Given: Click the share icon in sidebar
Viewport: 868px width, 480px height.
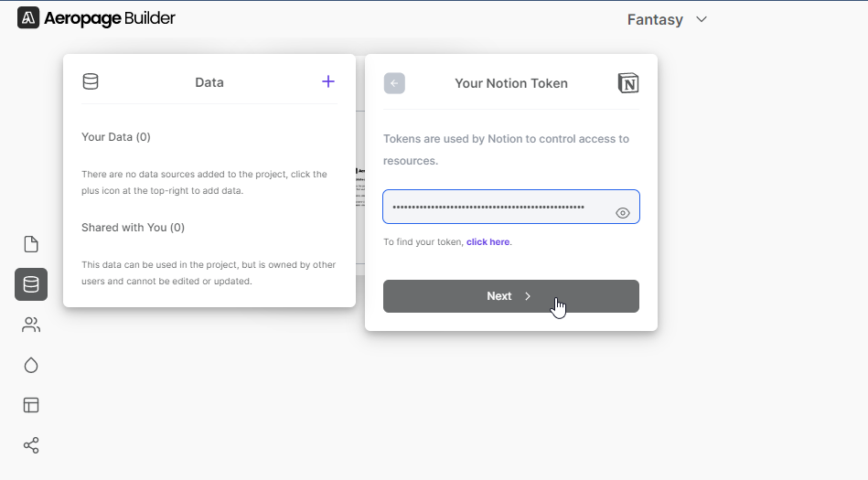Looking at the screenshot, I should point(31,445).
